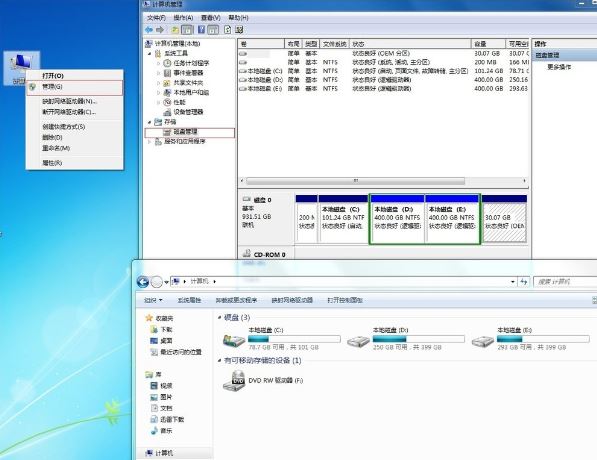Click the Explorer back navigation button

click(x=143, y=282)
